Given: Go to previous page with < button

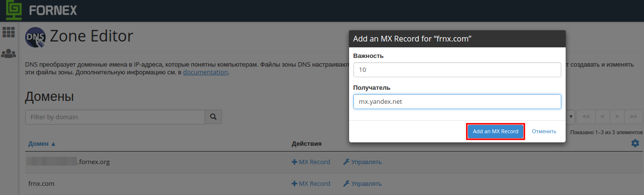Looking at the screenshot, I should point(602,117).
